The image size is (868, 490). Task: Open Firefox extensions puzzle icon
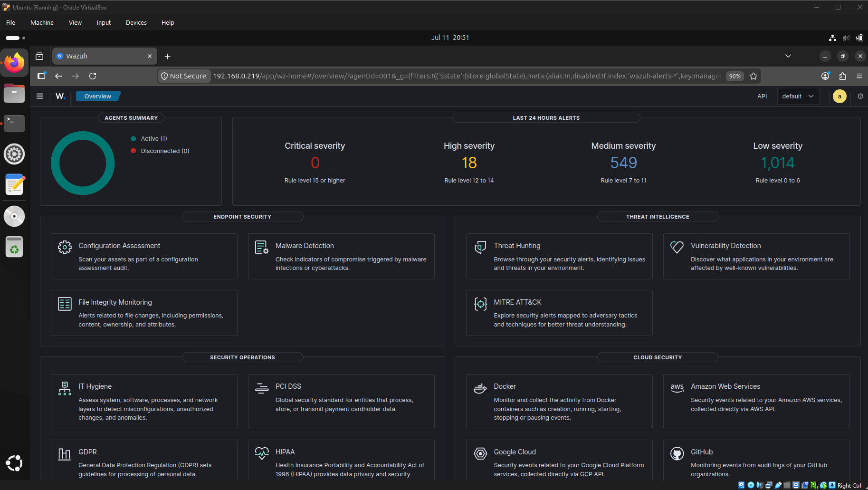(842, 76)
